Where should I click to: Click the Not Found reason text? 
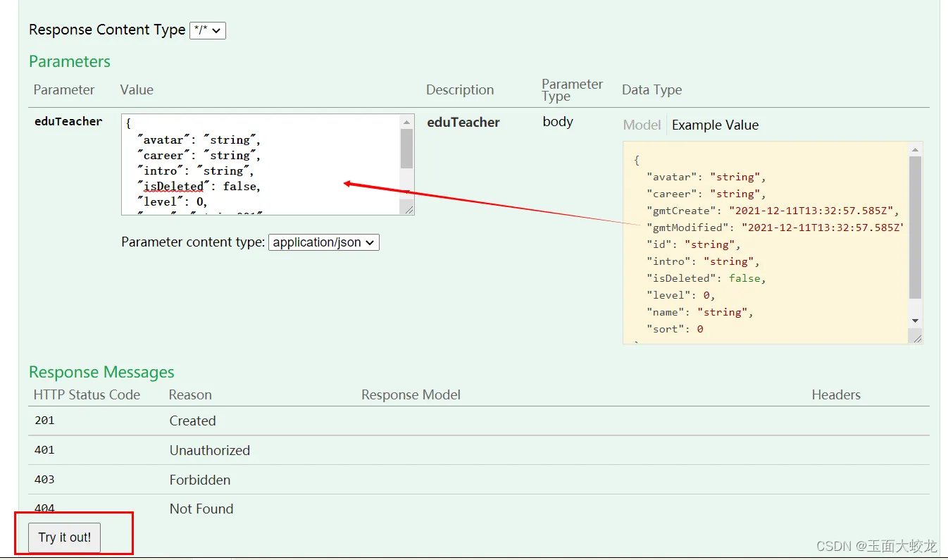[x=201, y=509]
